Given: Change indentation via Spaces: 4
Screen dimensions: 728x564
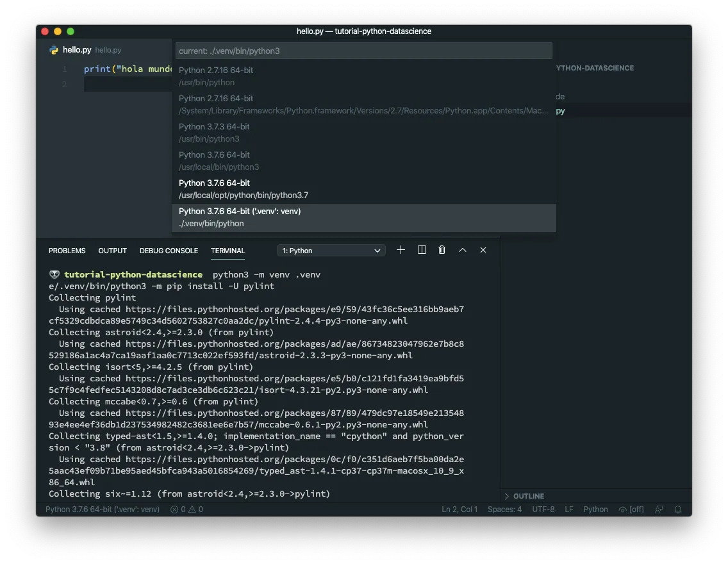Looking at the screenshot, I should tap(505, 510).
